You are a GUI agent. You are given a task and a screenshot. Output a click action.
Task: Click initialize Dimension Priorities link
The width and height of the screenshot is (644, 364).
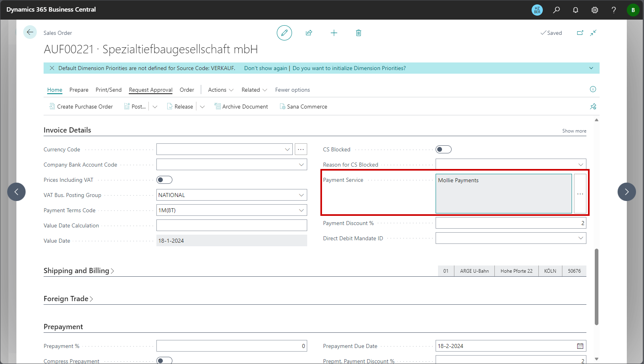(349, 68)
